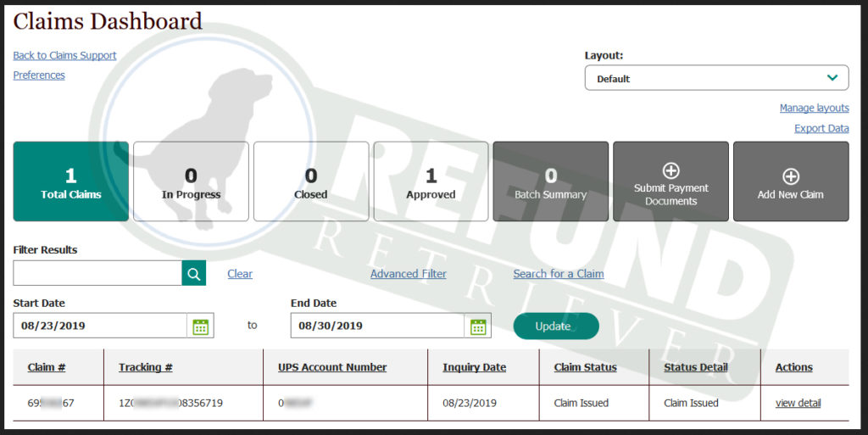Click view detail for the claim row
The width and height of the screenshot is (868, 435).
798,404
